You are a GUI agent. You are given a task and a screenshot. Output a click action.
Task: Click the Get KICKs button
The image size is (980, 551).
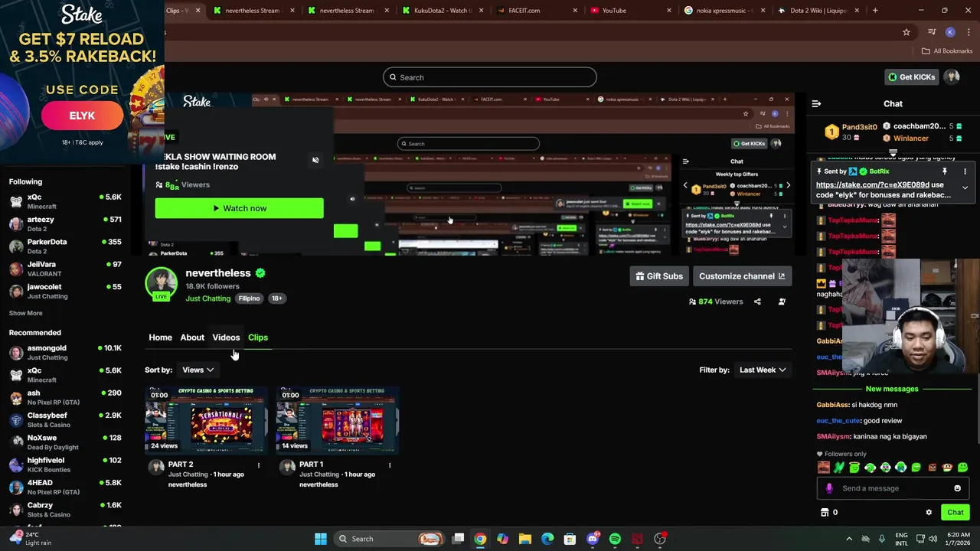[x=911, y=77]
